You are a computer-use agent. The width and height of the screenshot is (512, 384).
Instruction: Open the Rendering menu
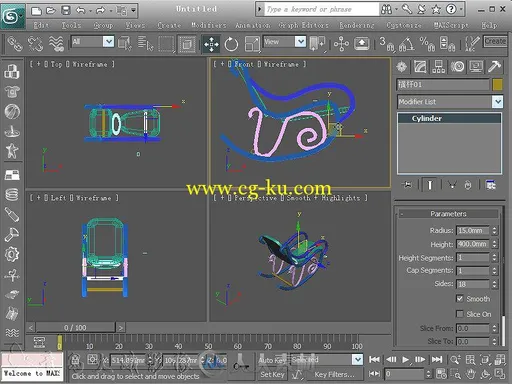pyautogui.click(x=357, y=25)
